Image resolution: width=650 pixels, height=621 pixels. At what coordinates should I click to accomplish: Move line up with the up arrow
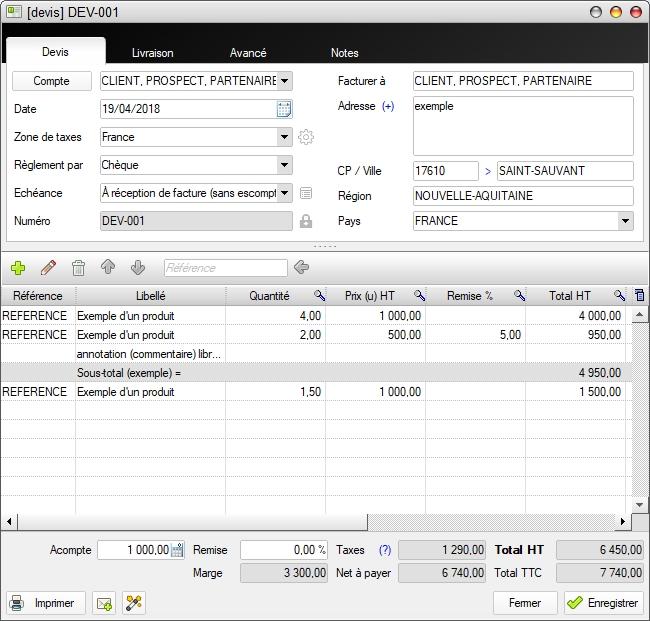(x=108, y=268)
